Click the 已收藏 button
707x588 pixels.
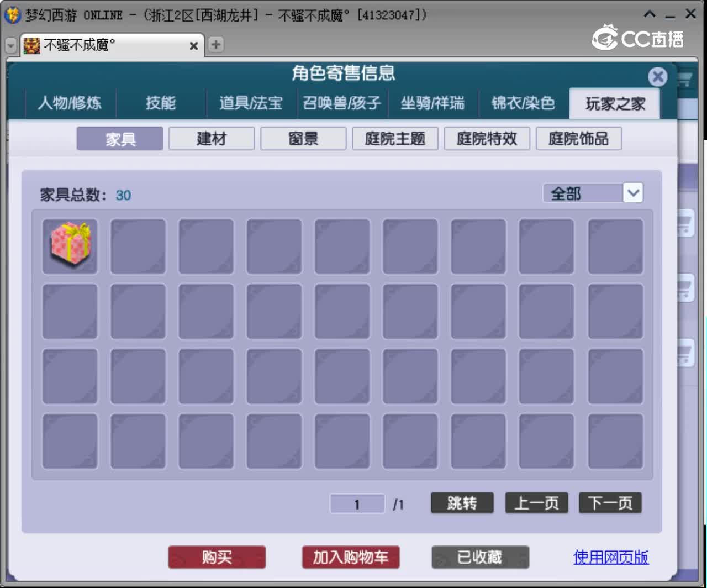[x=480, y=557]
